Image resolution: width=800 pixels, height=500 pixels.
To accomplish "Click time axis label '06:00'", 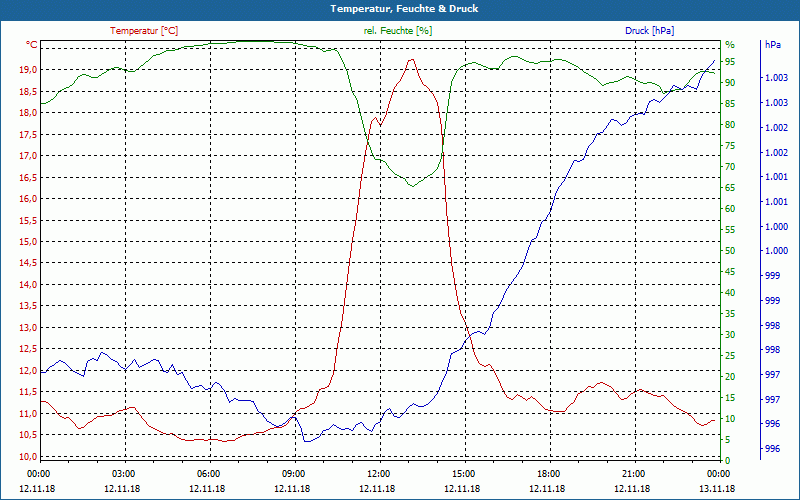I will click(x=208, y=473).
